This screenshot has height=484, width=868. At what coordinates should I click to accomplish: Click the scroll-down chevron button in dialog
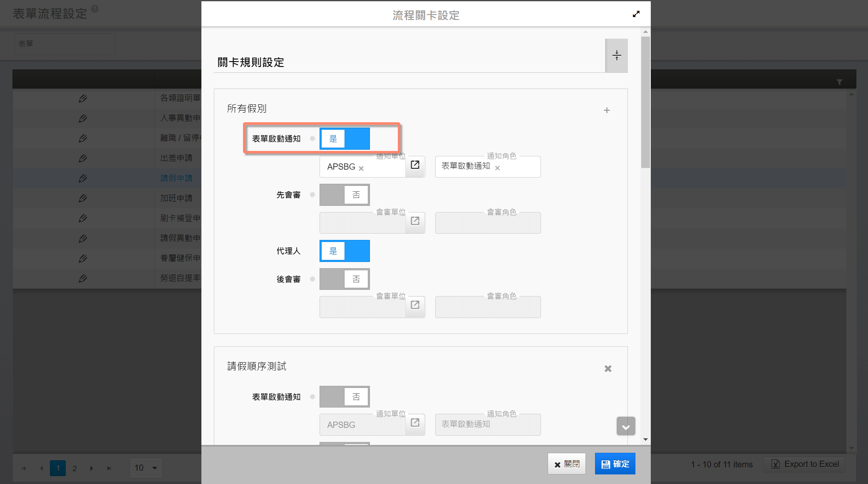pos(625,426)
